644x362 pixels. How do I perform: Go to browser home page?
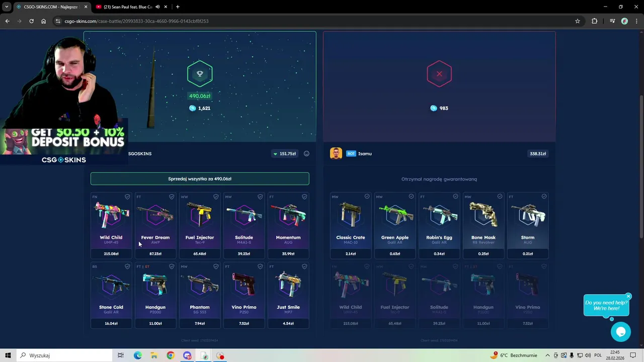43,21
